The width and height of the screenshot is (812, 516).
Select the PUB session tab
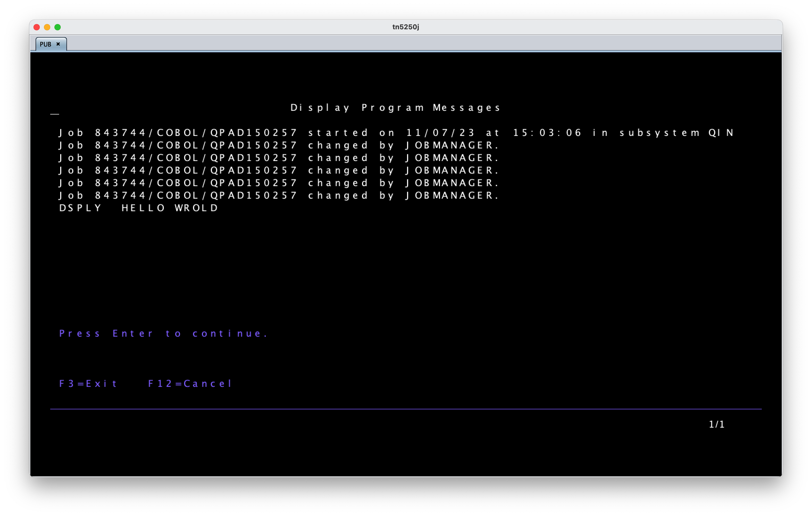pos(46,44)
